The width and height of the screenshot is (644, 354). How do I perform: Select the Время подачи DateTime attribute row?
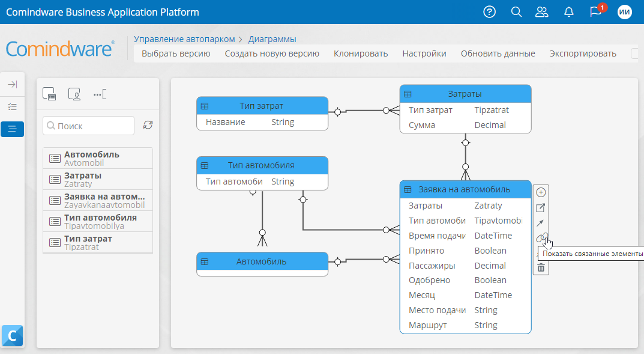[465, 236]
